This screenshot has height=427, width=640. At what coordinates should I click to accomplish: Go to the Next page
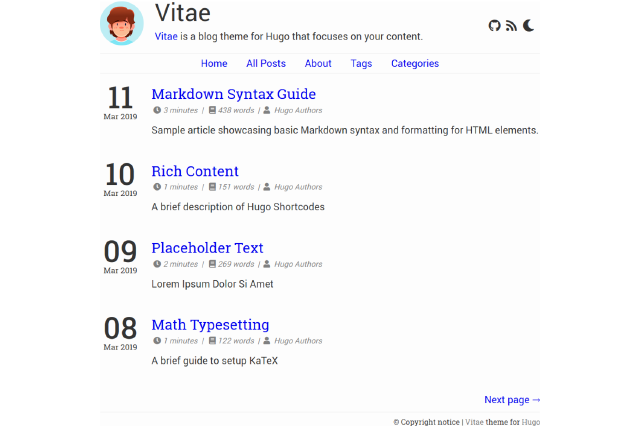coord(512,399)
